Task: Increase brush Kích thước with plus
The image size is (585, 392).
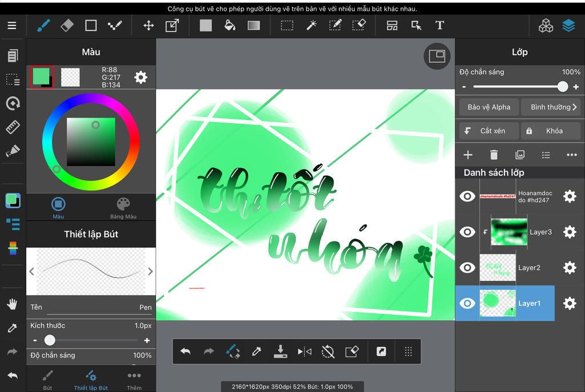Action: pyautogui.click(x=147, y=340)
